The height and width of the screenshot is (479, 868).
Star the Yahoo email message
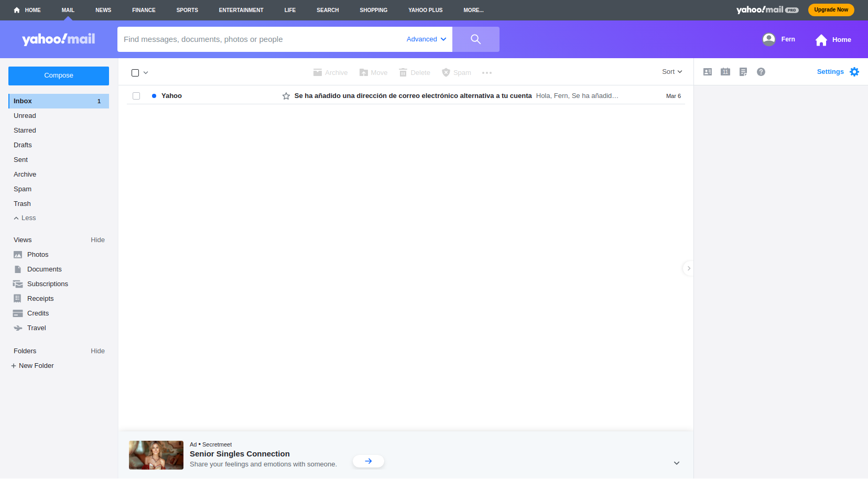point(286,96)
